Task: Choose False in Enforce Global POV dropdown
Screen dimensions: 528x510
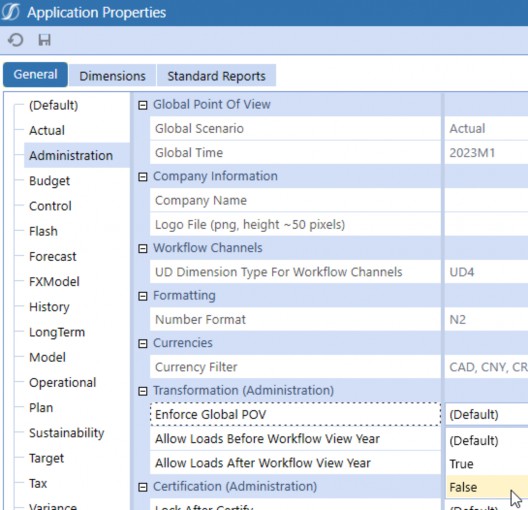Action: click(x=487, y=487)
